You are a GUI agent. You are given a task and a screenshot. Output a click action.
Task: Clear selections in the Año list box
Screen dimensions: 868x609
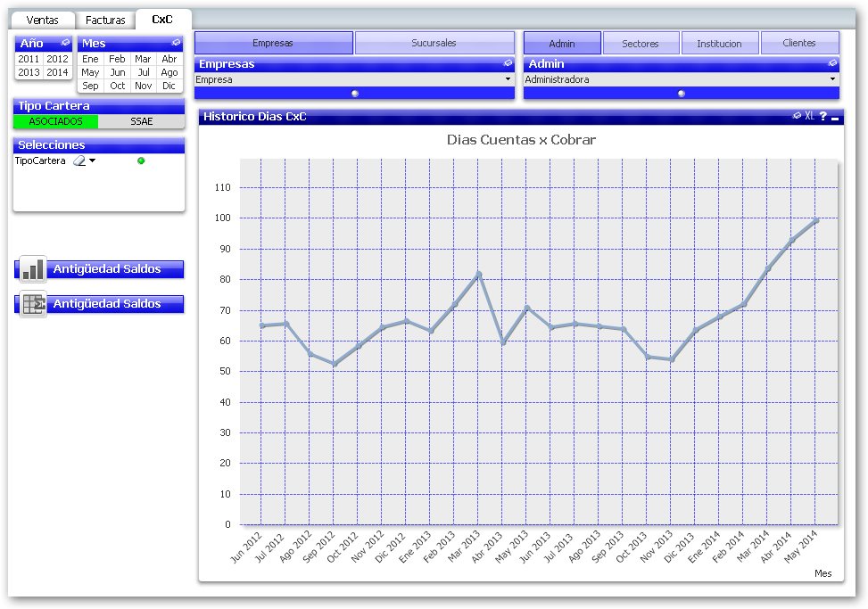[x=65, y=43]
